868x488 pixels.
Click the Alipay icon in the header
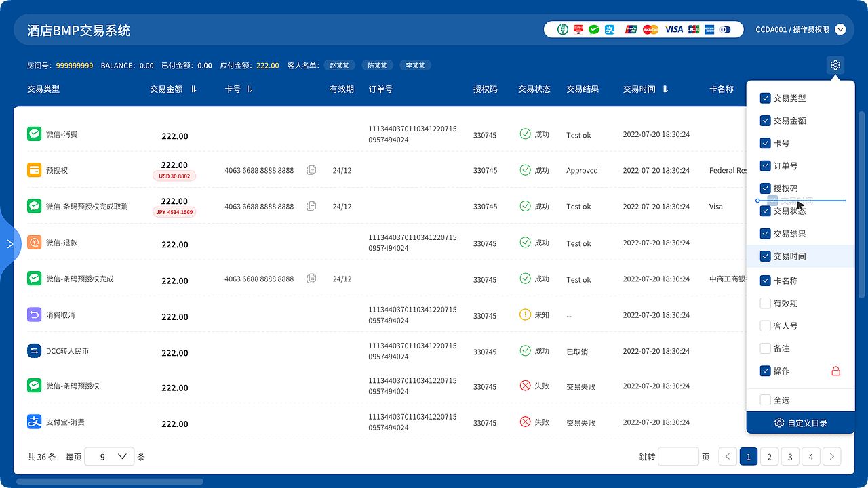(x=610, y=29)
